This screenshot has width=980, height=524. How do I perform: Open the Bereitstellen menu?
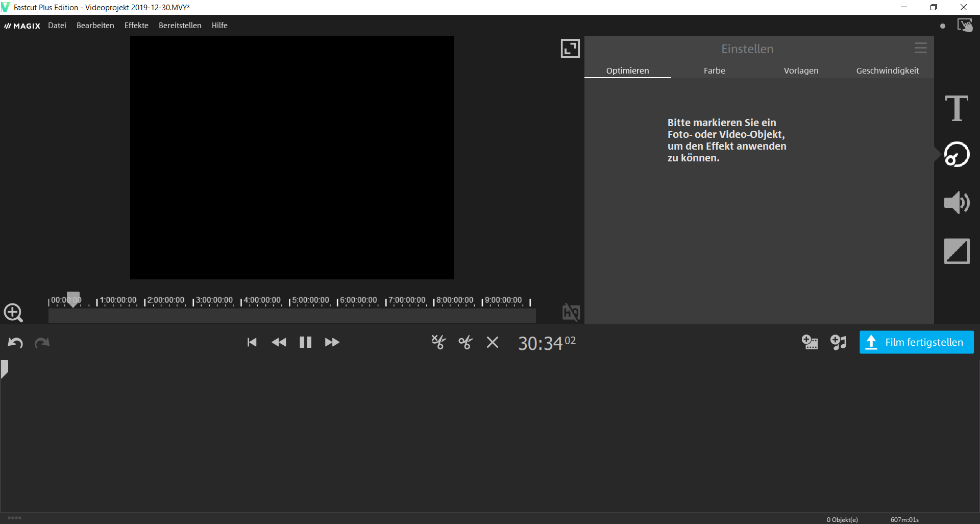180,26
